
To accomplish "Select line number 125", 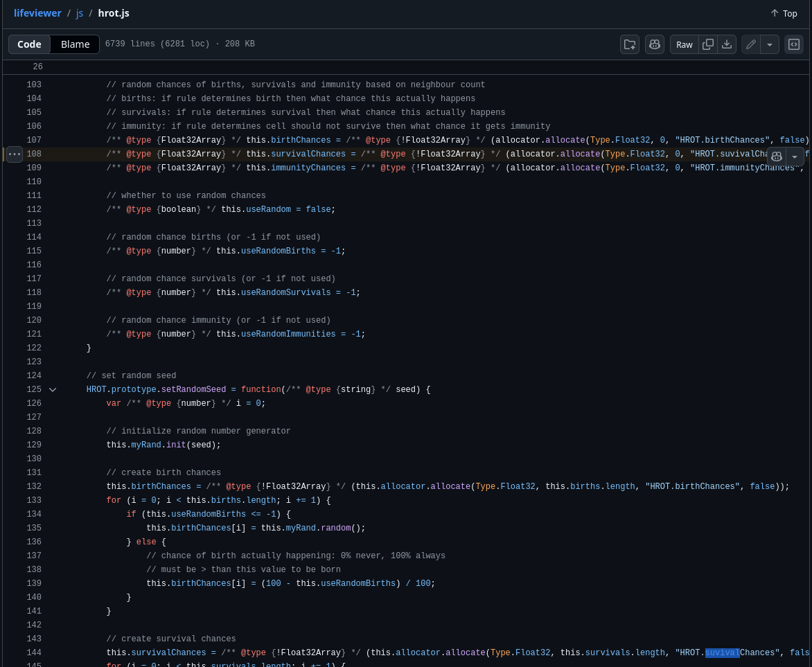I will coord(34,390).
